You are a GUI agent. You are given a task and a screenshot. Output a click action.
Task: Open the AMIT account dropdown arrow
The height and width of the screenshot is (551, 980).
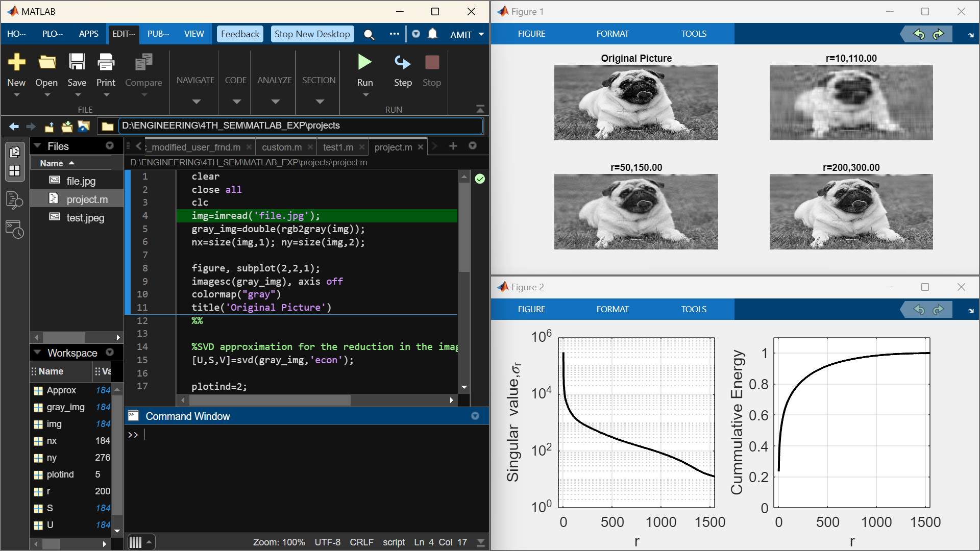click(481, 34)
